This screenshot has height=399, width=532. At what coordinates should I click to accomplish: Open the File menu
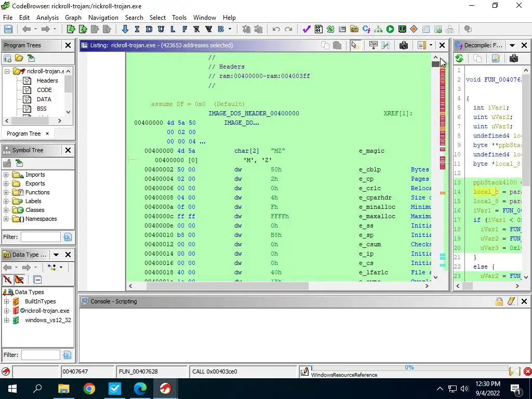7,18
